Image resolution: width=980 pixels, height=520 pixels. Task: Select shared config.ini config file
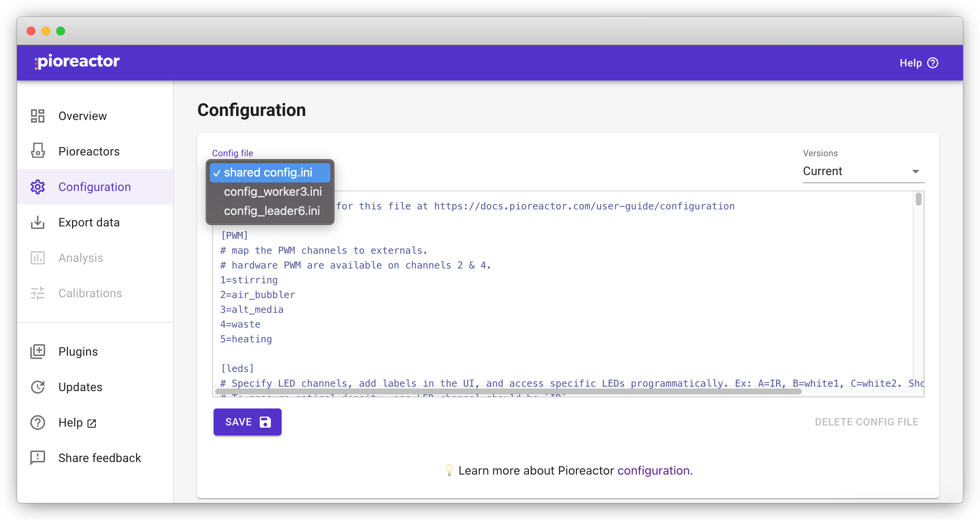pos(268,172)
